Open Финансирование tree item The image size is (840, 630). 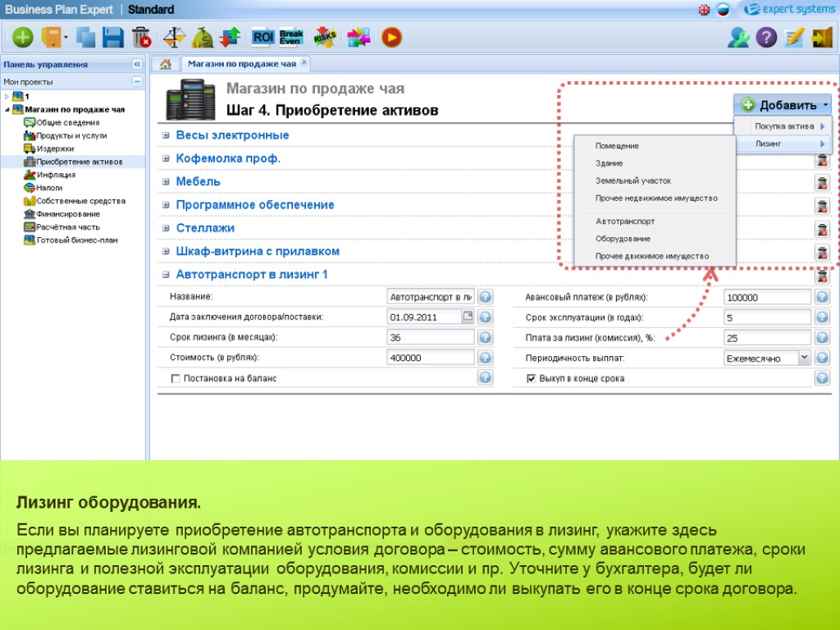click(x=68, y=214)
